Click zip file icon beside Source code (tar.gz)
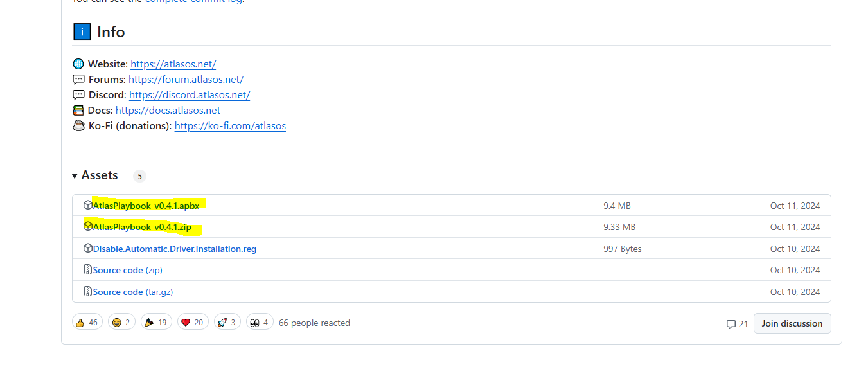Viewport: 868px width, 385px height. pyautogui.click(x=87, y=291)
